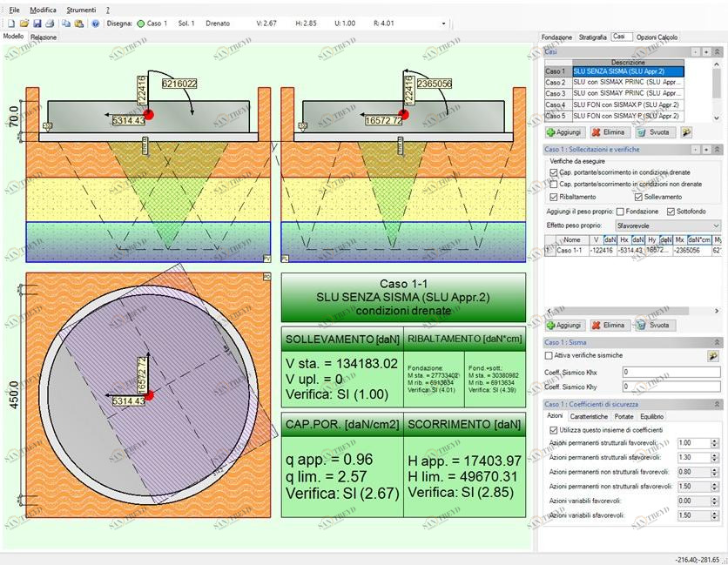This screenshot has width=728, height=565.
Task: Click the New file icon in toolbar
Action: click(11, 24)
